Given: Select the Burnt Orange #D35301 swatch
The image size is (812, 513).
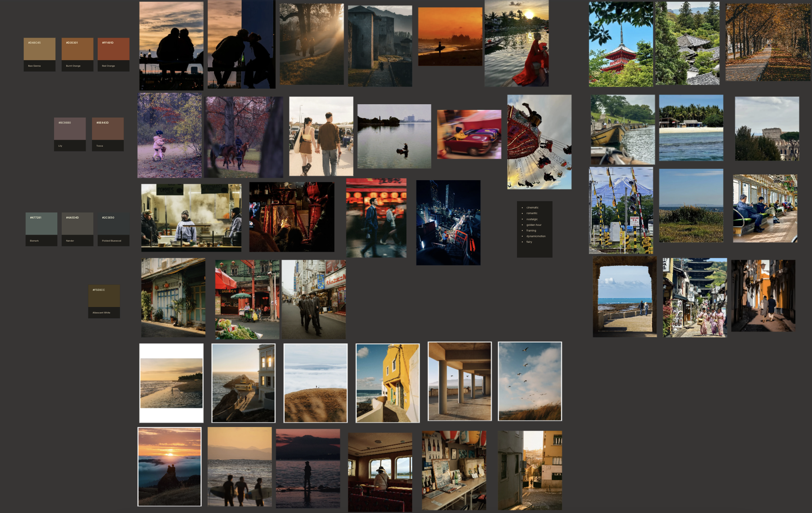Looking at the screenshot, I should 77,55.
